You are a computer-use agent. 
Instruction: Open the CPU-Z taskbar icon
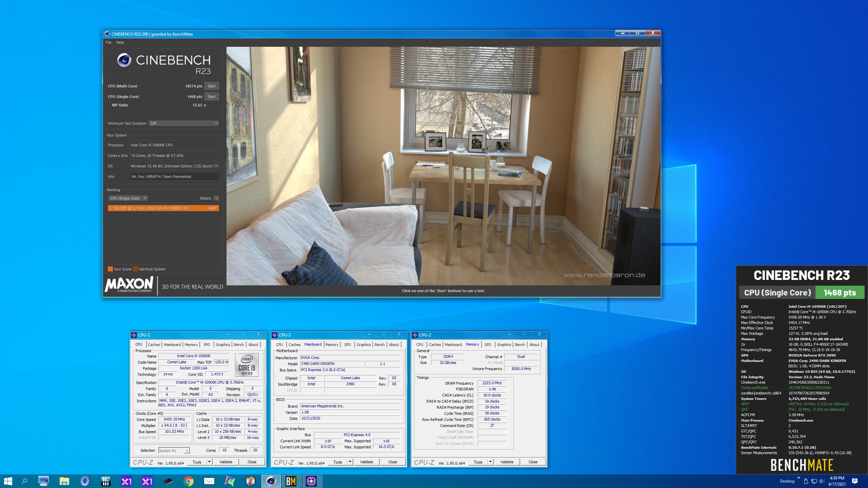click(311, 481)
